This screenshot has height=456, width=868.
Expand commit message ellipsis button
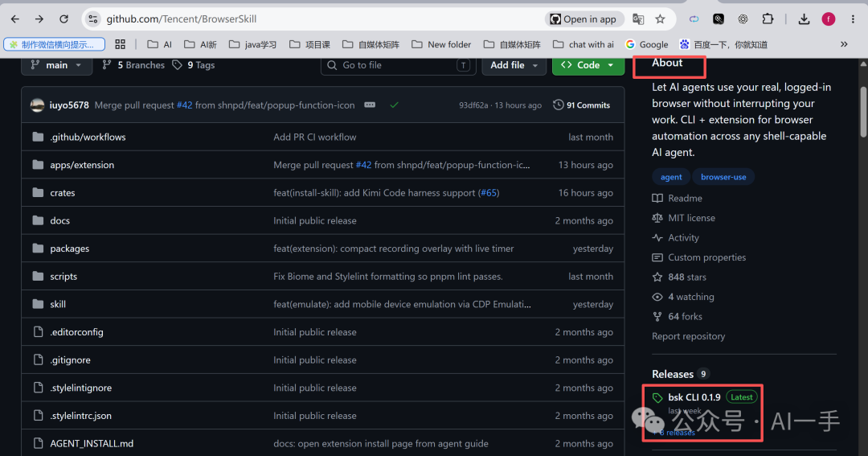pos(370,105)
